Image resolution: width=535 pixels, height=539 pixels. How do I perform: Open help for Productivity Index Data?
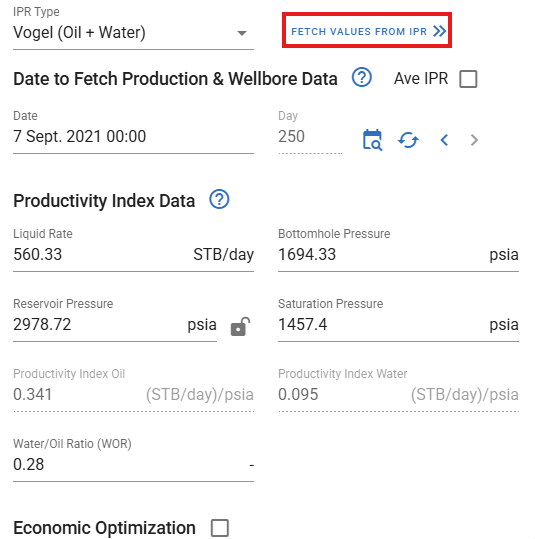pyautogui.click(x=219, y=199)
